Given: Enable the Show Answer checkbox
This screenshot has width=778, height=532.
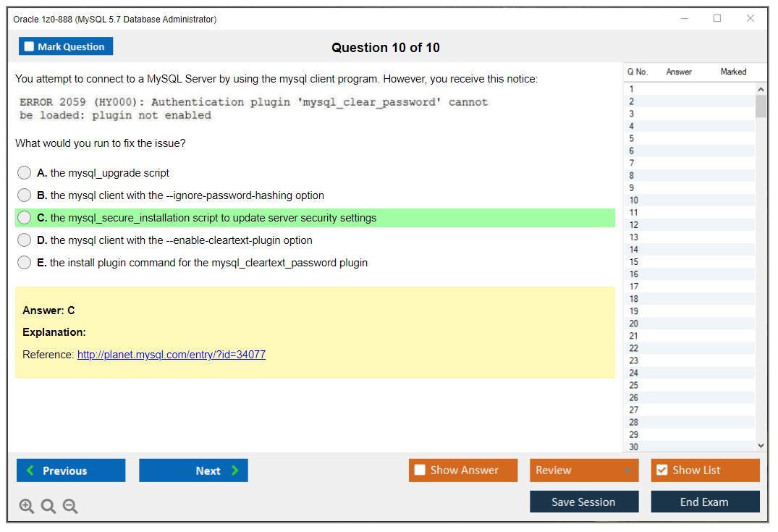Looking at the screenshot, I should (420, 470).
